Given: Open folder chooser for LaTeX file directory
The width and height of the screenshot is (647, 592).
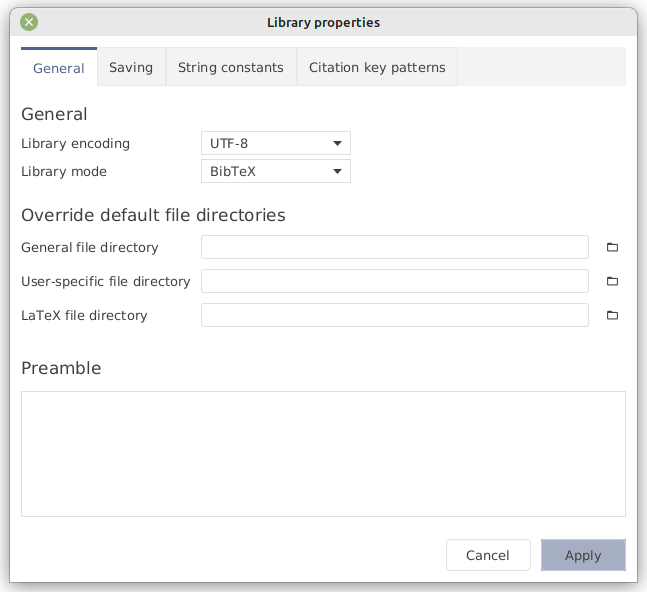Looking at the screenshot, I should (613, 315).
